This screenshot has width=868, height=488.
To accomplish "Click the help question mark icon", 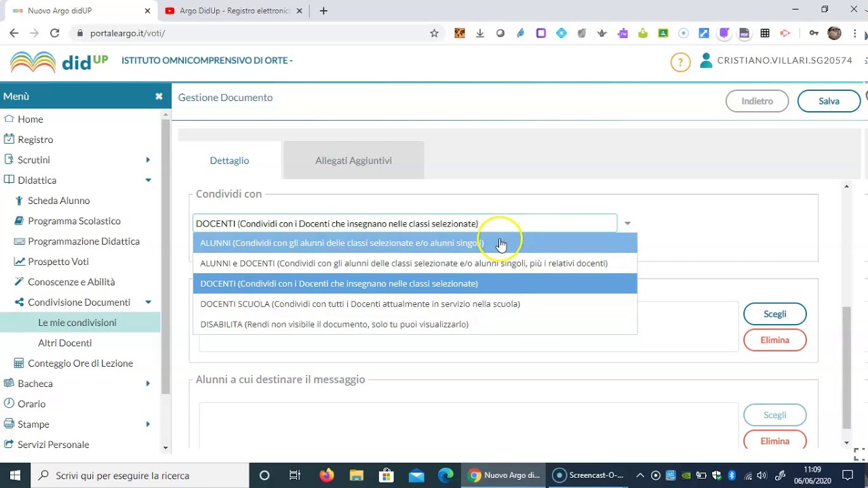I will coord(680,62).
